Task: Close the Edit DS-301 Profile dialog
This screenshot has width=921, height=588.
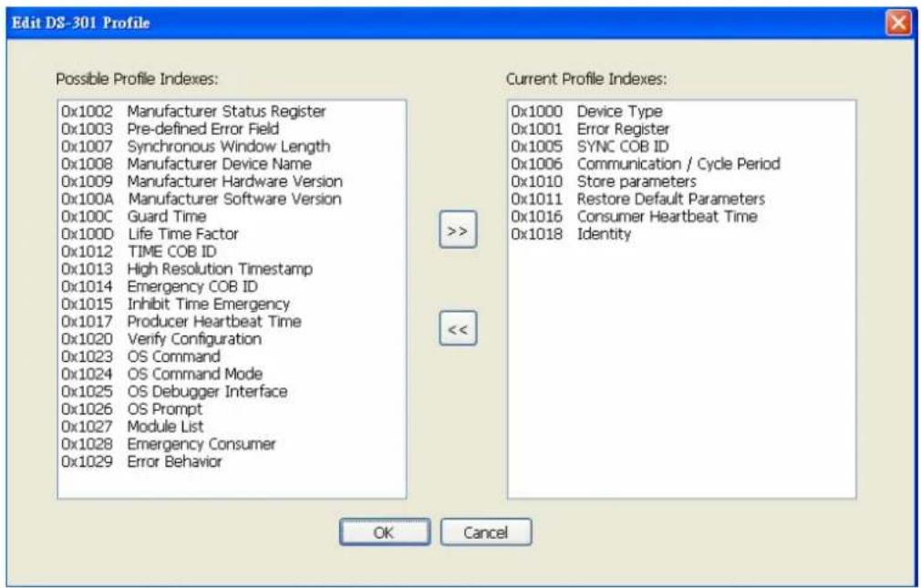Action: [x=898, y=23]
